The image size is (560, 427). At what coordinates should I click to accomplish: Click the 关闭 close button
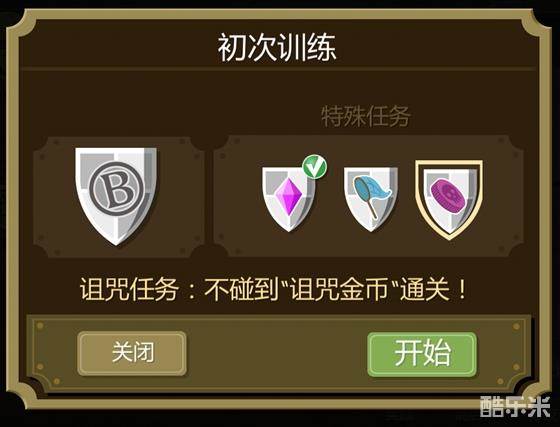click(x=132, y=353)
